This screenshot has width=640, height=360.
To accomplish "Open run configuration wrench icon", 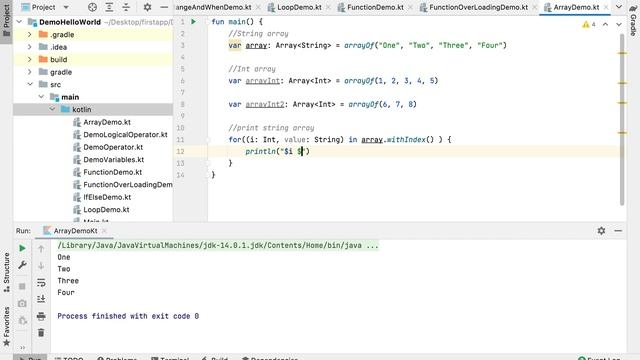I will [x=22, y=265].
